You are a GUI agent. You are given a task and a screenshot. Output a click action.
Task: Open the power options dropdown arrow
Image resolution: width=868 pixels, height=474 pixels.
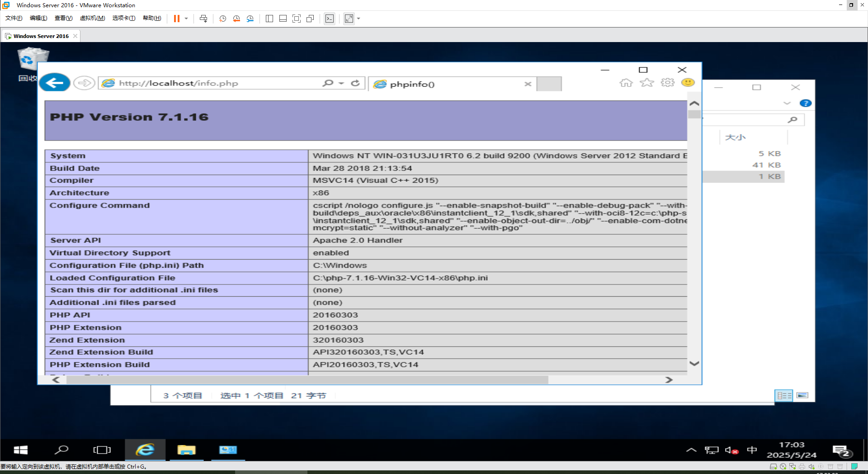[x=186, y=19]
